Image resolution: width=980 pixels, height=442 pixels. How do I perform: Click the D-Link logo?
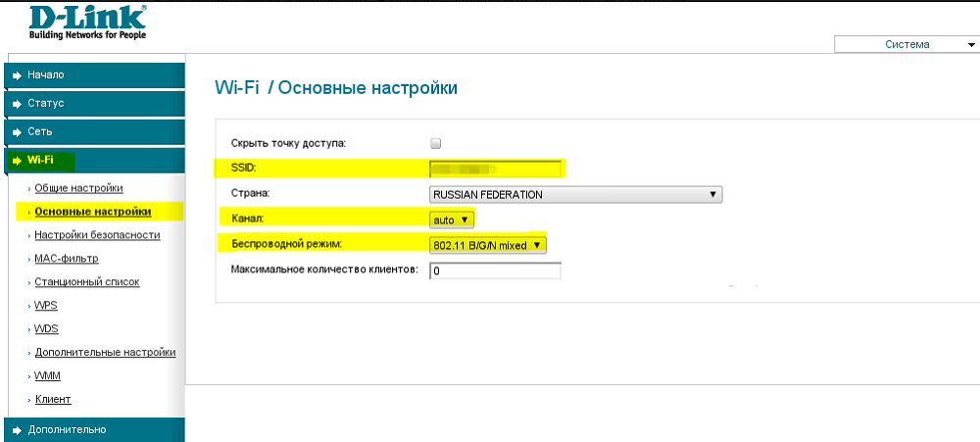click(87, 23)
